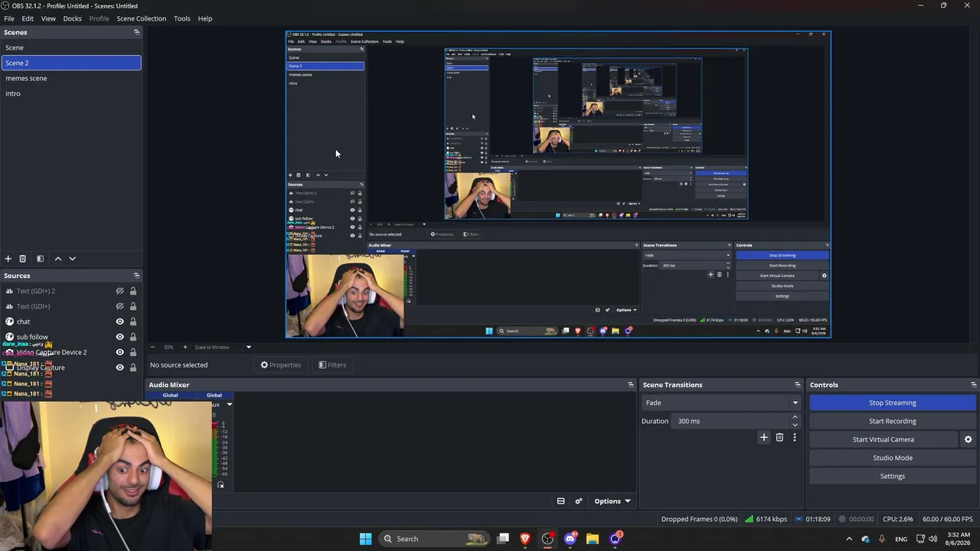Open Discord from the taskbar
The height and width of the screenshot is (551, 980).
(x=570, y=539)
